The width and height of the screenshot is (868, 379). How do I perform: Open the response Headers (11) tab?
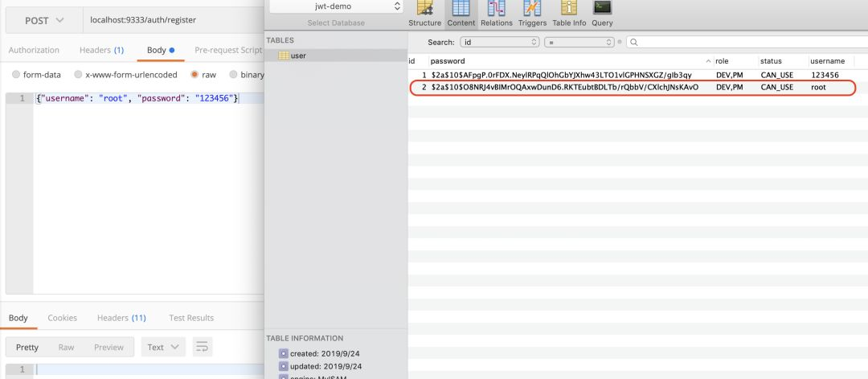[122, 318]
